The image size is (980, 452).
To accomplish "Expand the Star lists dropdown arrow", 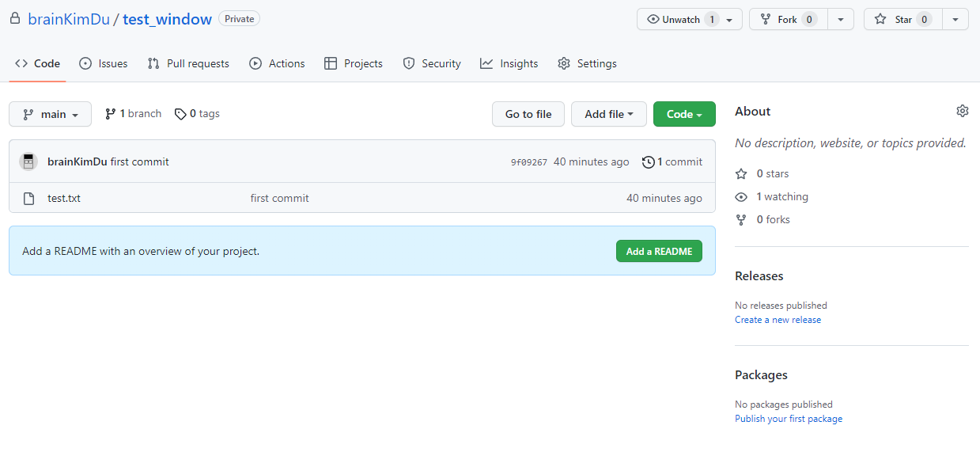I will tap(955, 20).
